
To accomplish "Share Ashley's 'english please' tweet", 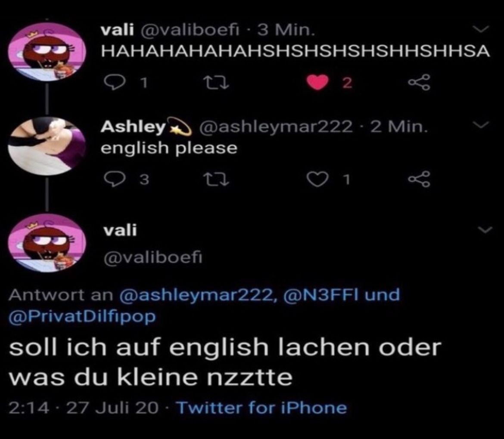I will click(x=419, y=179).
